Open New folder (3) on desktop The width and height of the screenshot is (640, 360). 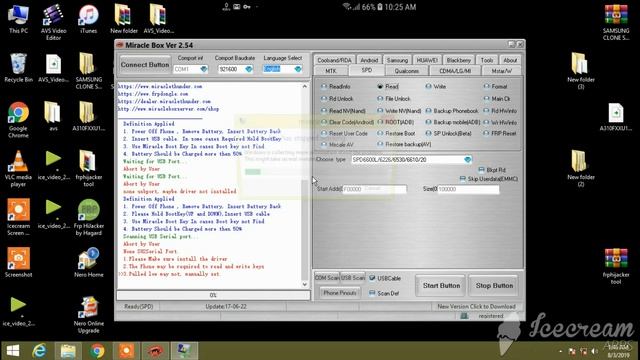pos(580,71)
